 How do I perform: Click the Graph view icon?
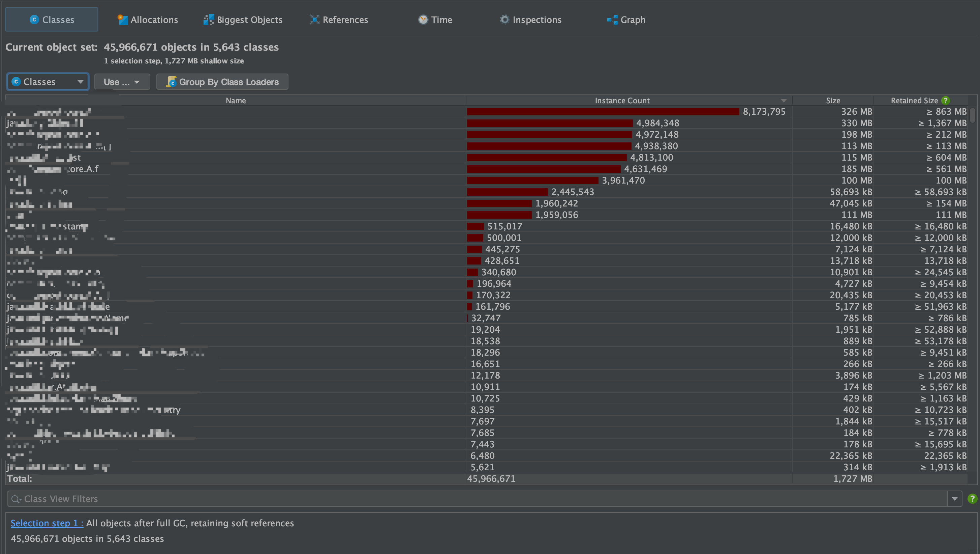tap(612, 20)
